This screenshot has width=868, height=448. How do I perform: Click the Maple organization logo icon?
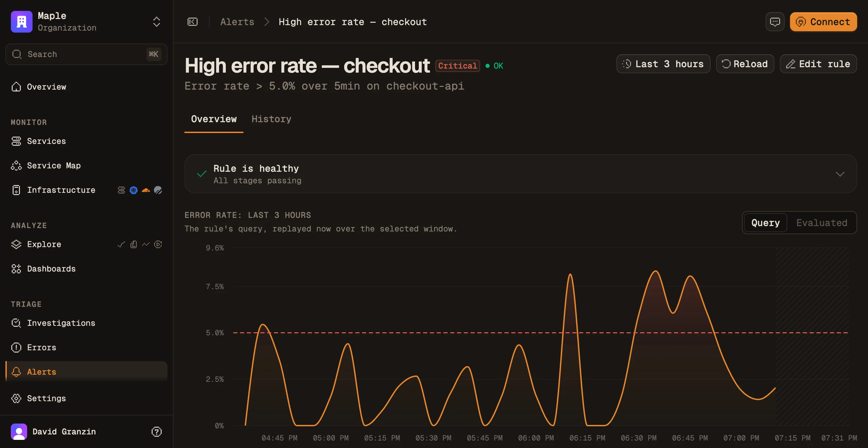pyautogui.click(x=22, y=22)
